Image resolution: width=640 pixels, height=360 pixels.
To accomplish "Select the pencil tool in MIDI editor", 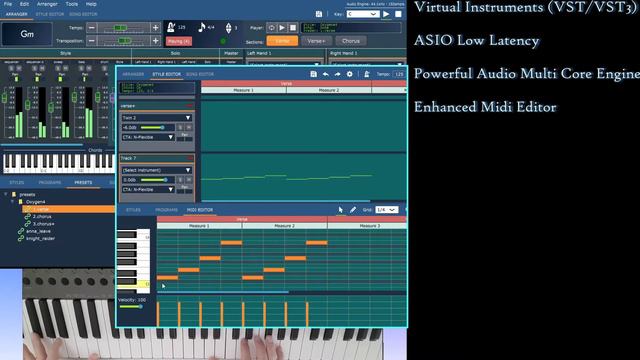I will tap(353, 209).
